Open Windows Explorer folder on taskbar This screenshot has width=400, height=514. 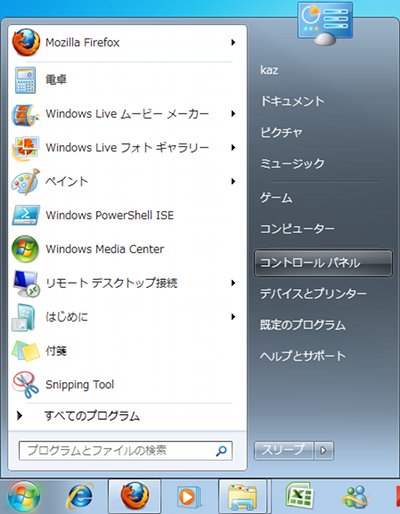[243, 497]
